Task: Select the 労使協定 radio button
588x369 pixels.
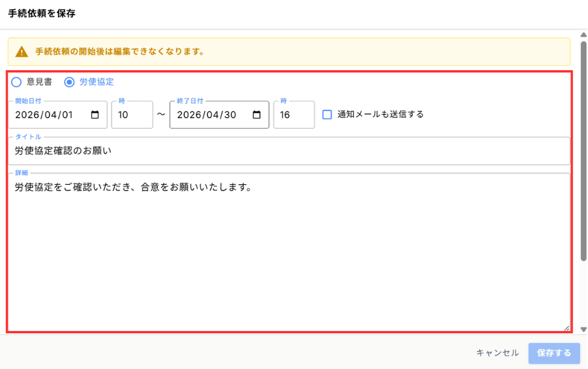Action: [69, 82]
